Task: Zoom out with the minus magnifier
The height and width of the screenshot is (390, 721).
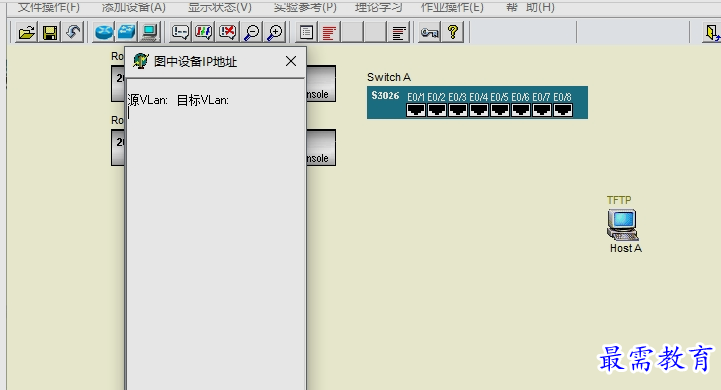Action: click(252, 33)
